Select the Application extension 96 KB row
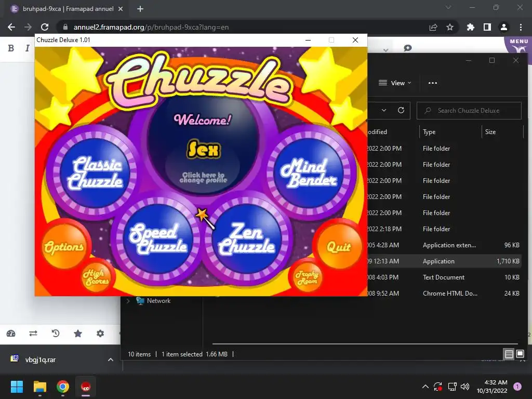Image resolution: width=532 pixels, height=399 pixels. 444,245
